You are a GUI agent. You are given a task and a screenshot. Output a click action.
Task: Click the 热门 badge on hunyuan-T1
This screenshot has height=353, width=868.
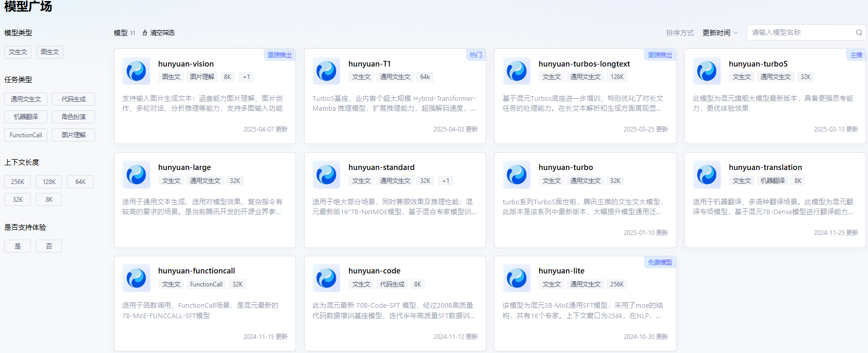(x=476, y=55)
